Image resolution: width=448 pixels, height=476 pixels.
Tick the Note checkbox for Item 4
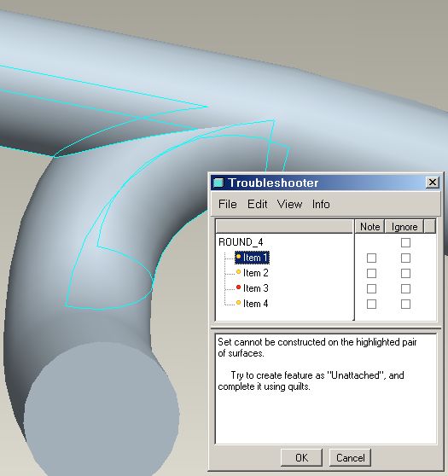pyautogui.click(x=371, y=304)
